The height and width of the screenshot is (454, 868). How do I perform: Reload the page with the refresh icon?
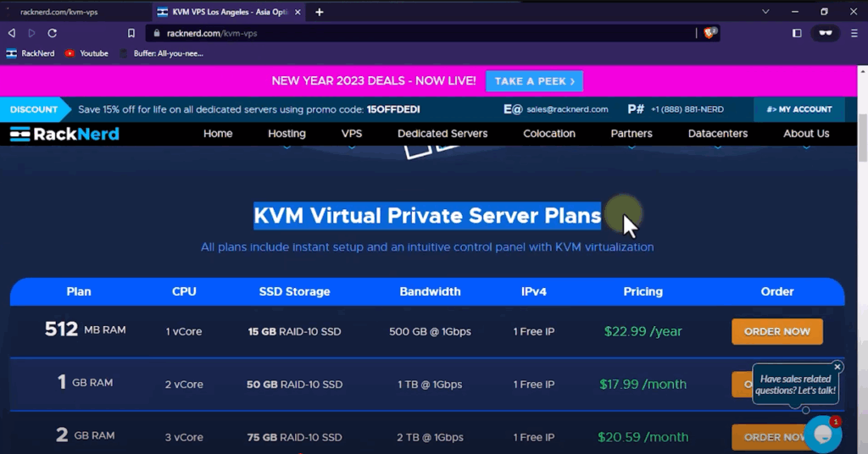click(x=53, y=33)
